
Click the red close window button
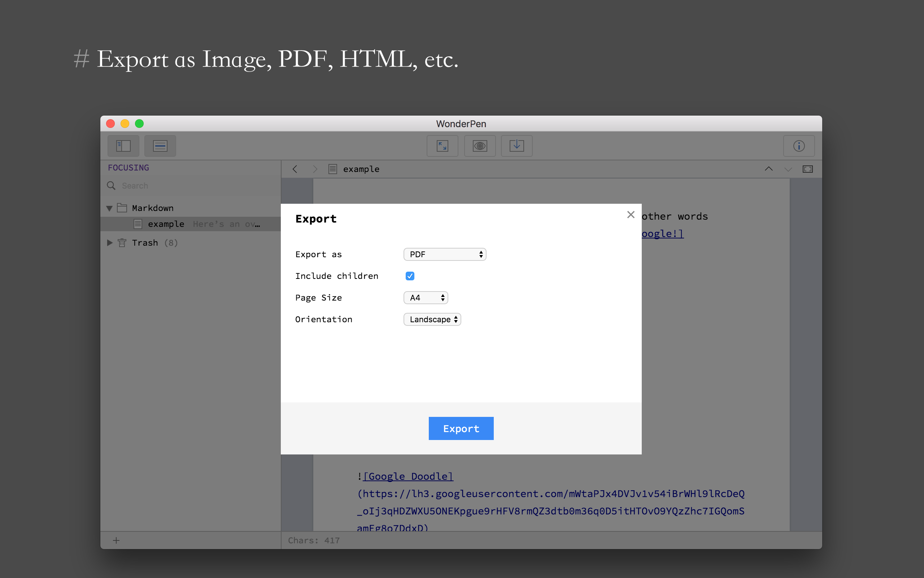point(110,124)
